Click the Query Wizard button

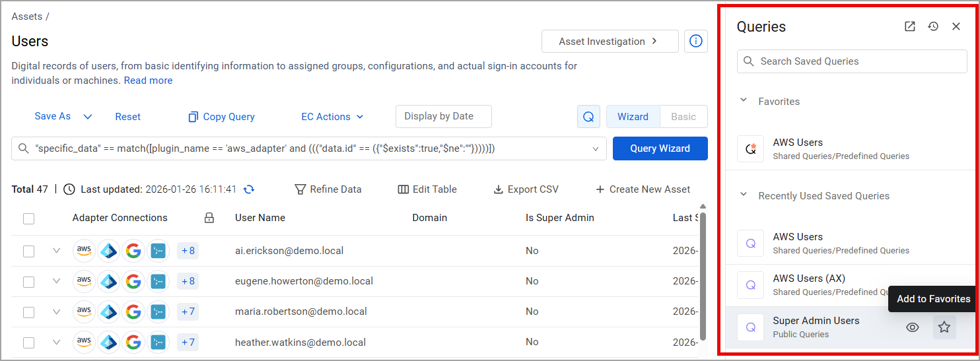coord(660,148)
